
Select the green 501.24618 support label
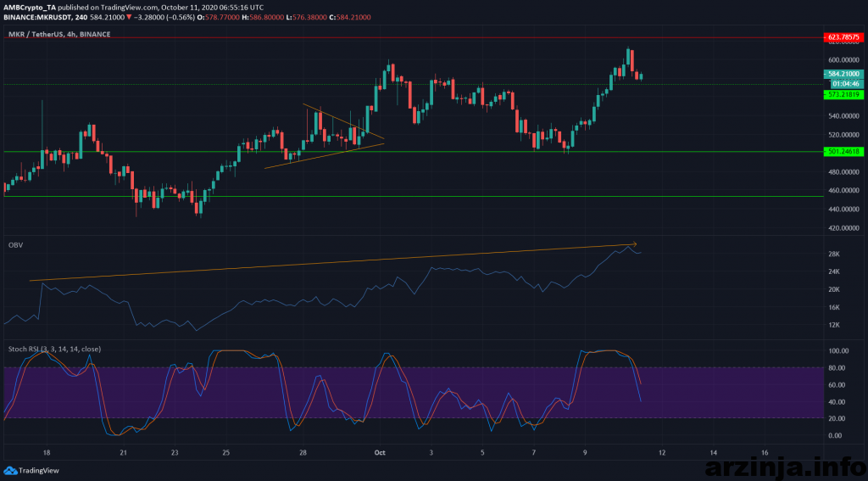[843, 151]
